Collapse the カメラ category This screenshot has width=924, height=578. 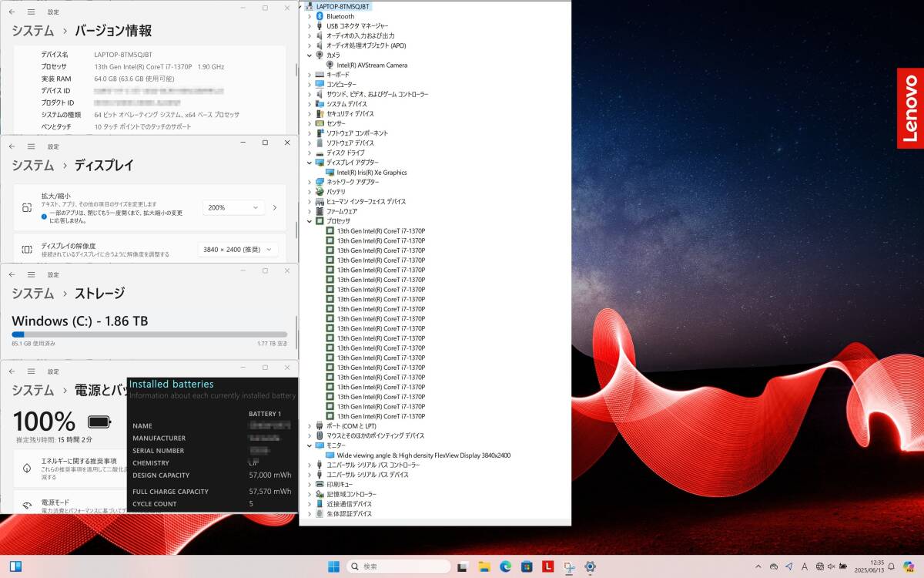click(310, 55)
